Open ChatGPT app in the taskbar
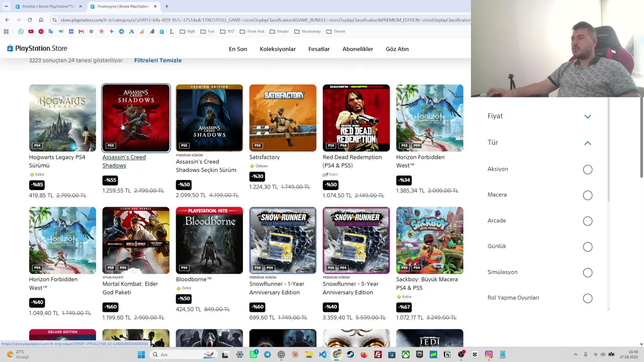 [x=281, y=354]
